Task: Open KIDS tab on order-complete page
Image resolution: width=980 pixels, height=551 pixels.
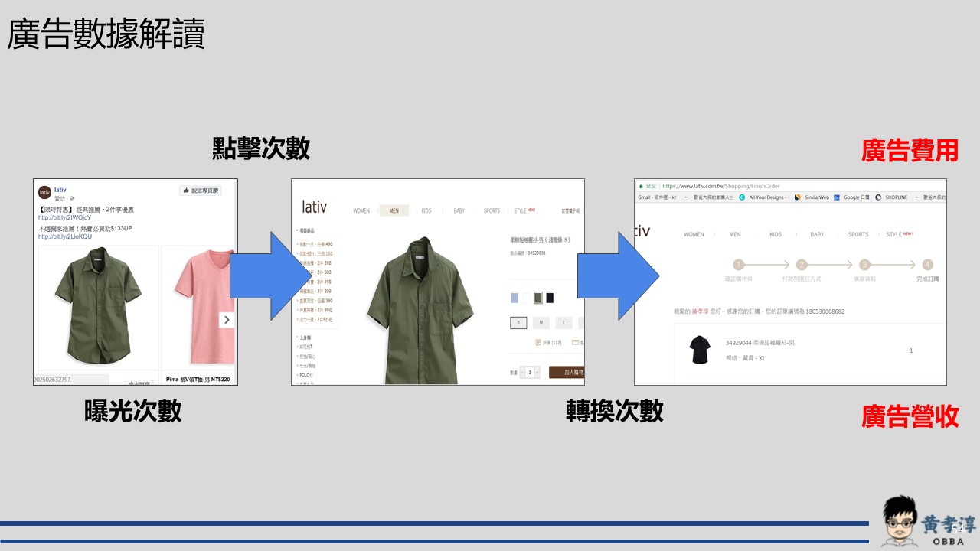Action: [776, 234]
